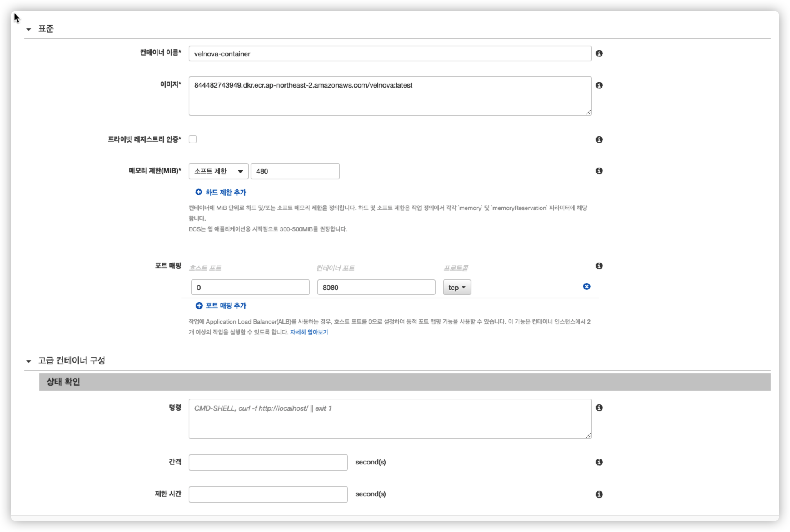Remove the 8080 port mapping row
This screenshot has height=532, width=790.
tap(587, 287)
